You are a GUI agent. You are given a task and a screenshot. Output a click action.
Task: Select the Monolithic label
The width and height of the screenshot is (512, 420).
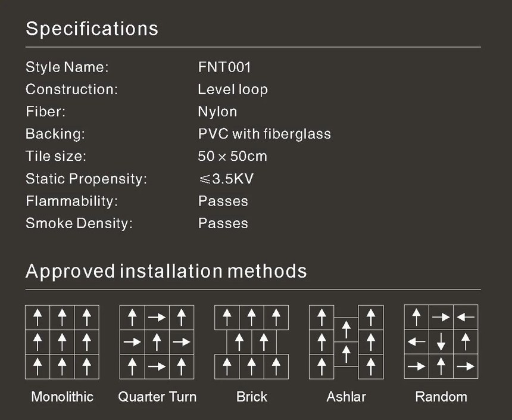[x=62, y=397]
